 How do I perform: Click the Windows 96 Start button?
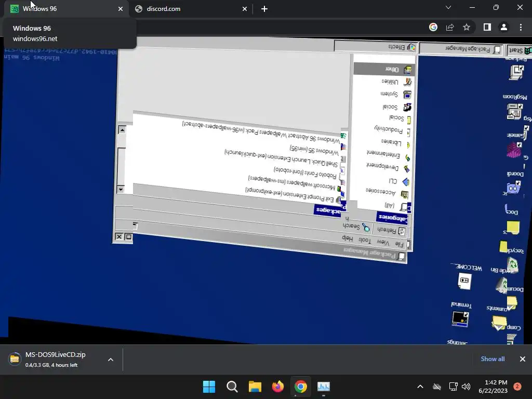point(519,50)
